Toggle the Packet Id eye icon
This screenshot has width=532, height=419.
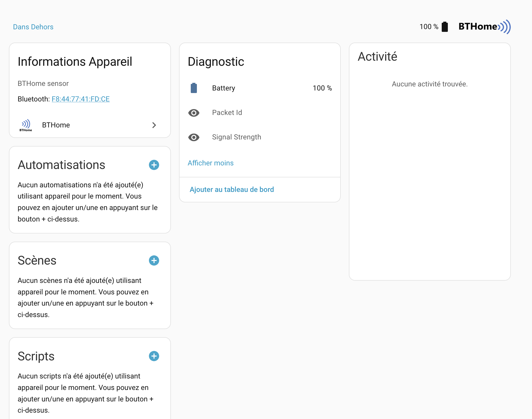pyautogui.click(x=194, y=113)
